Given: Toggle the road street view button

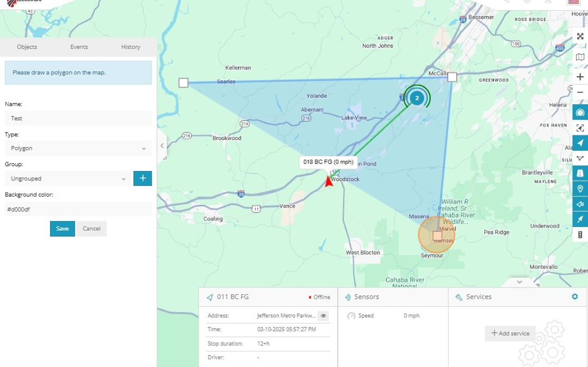Looking at the screenshot, I should [580, 173].
